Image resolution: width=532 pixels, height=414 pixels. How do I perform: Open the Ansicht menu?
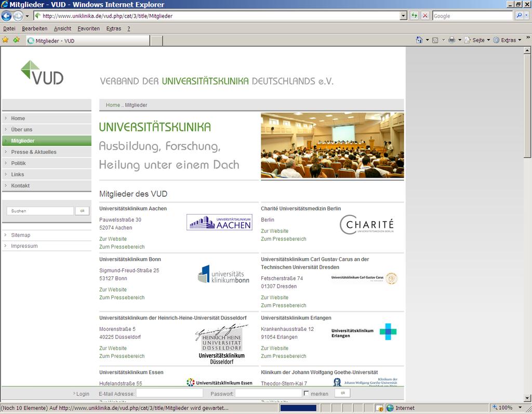pos(62,29)
